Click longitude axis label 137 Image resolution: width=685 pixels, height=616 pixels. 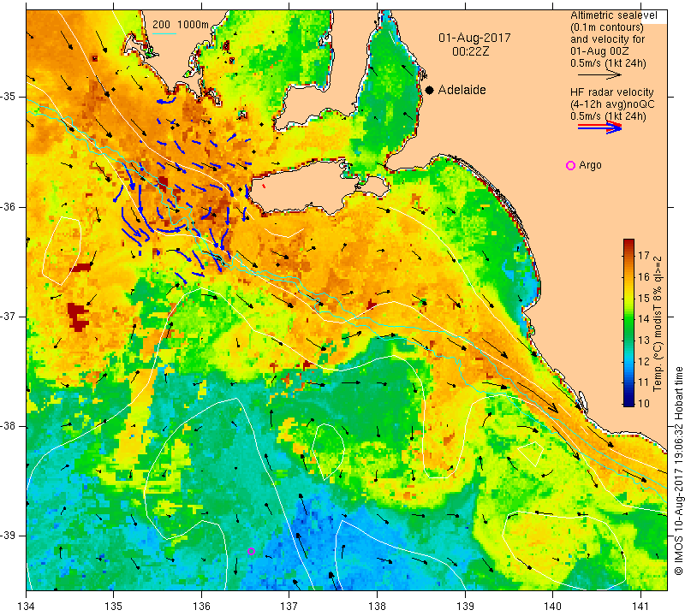click(x=289, y=607)
